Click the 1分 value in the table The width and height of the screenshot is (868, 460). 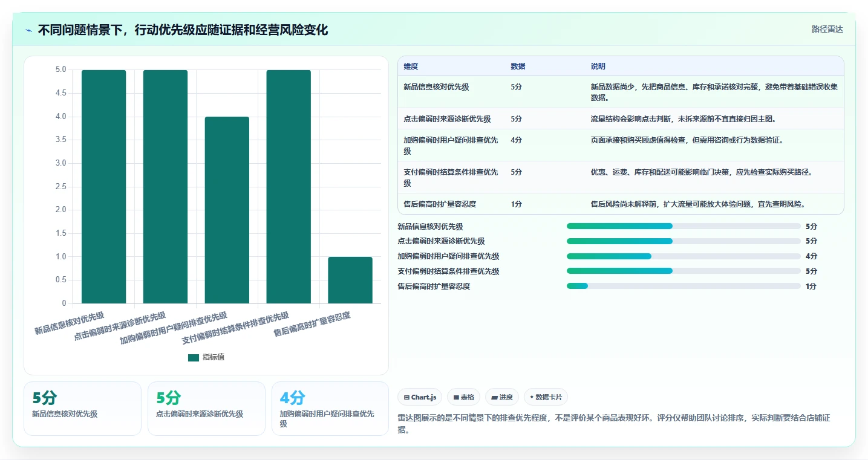516,204
